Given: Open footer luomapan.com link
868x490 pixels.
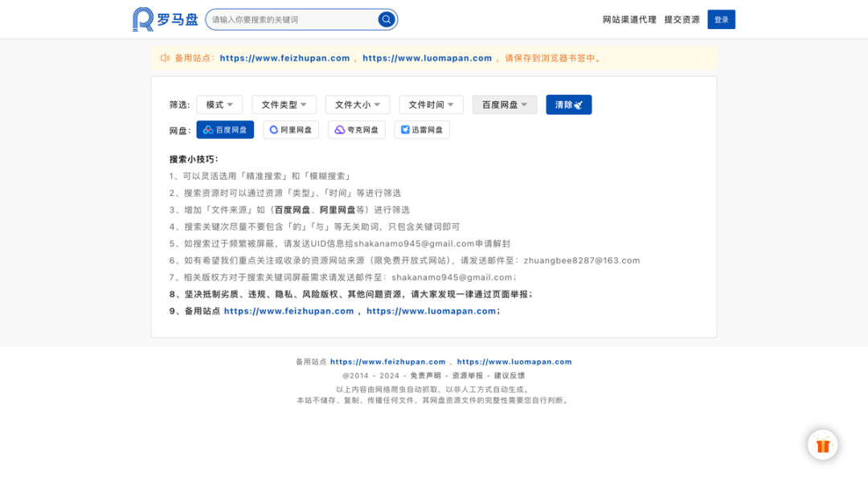Looking at the screenshot, I should 514,361.
